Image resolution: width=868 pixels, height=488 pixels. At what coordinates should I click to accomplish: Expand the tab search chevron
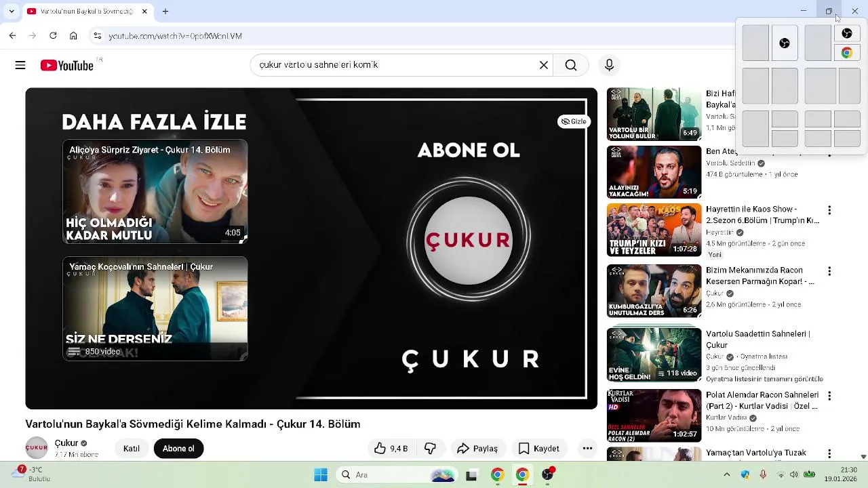pos(12,12)
